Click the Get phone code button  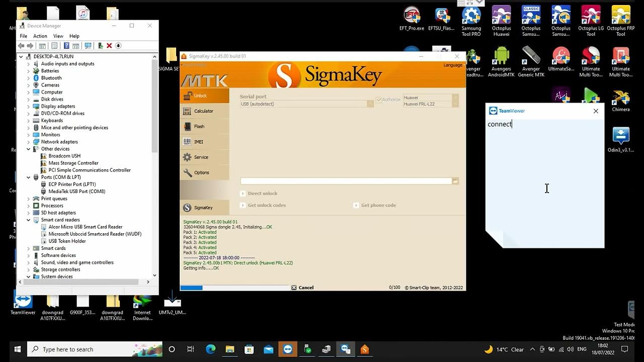click(375, 205)
